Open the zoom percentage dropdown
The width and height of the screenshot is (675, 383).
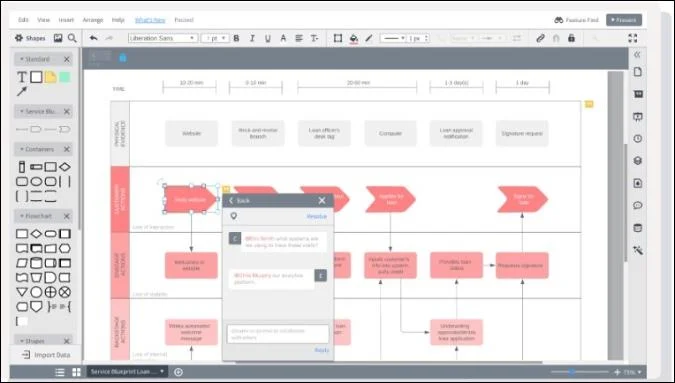633,372
